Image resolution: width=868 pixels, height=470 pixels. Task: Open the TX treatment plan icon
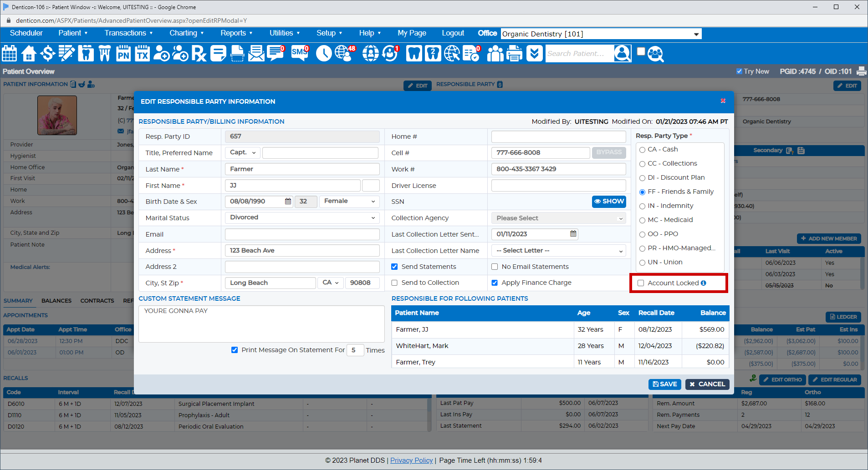click(x=142, y=53)
